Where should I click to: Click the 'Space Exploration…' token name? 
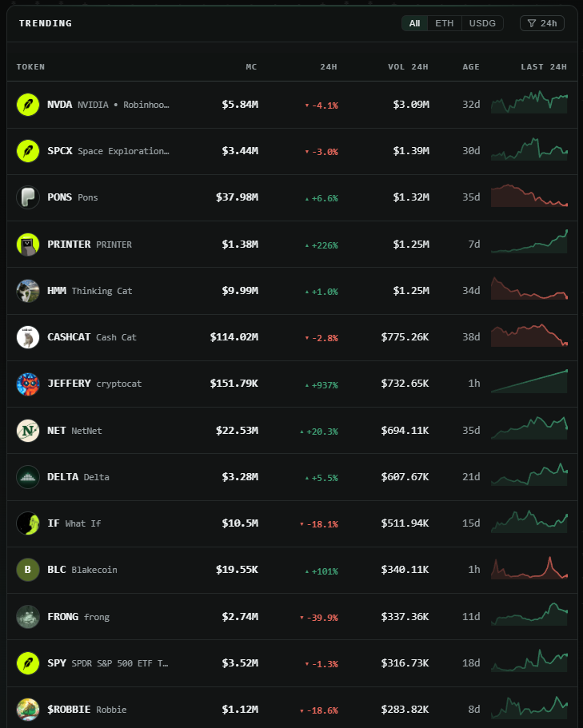123,151
